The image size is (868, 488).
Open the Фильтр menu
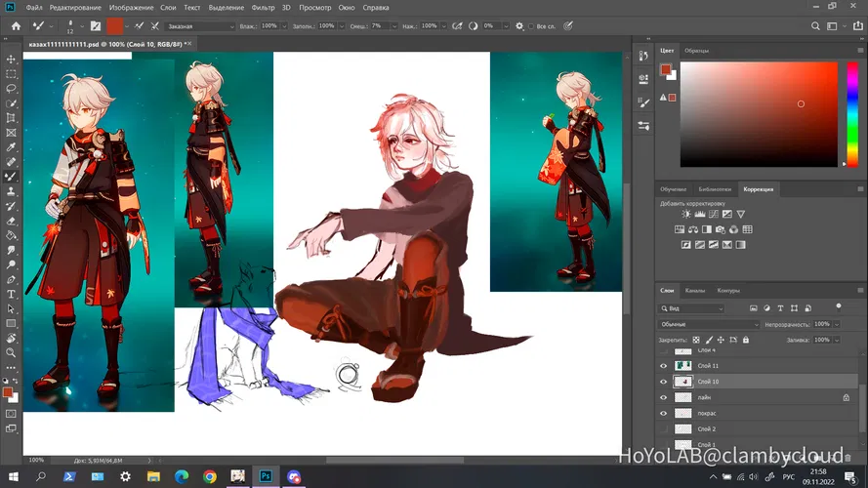pos(263,8)
